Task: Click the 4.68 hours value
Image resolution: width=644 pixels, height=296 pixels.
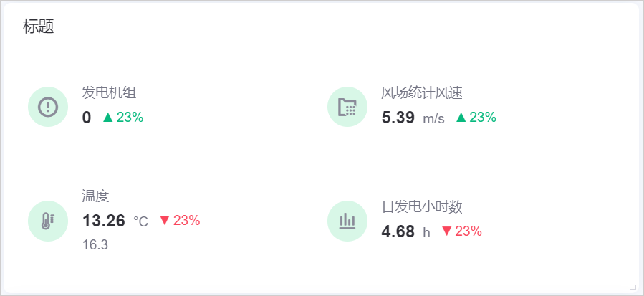Action: point(398,231)
